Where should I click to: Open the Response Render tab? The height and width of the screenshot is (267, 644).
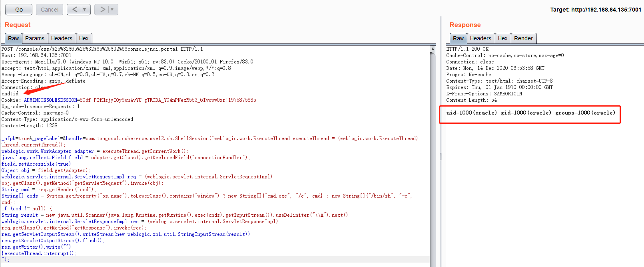point(523,38)
